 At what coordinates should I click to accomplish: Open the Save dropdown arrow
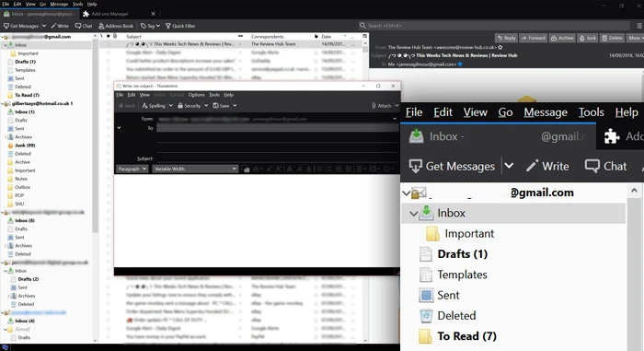point(235,106)
